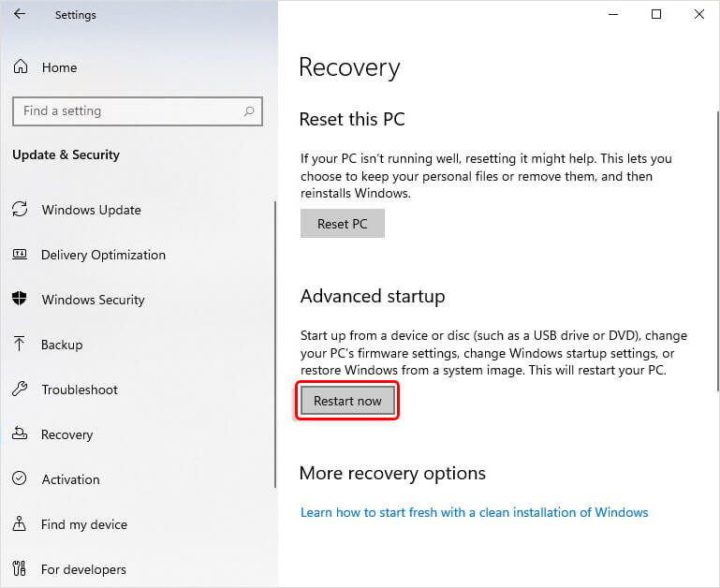Viewport: 720px width, 588px height.
Task: Select the For developers tools icon
Action: click(20, 568)
